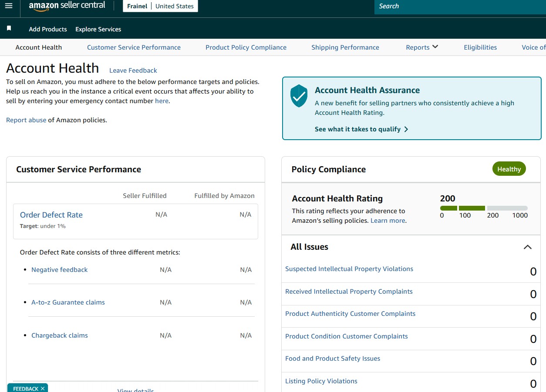Screen dimensions: 546x392
Task: Click the Seller Fulfilled column header
Action: pyautogui.click(x=145, y=196)
